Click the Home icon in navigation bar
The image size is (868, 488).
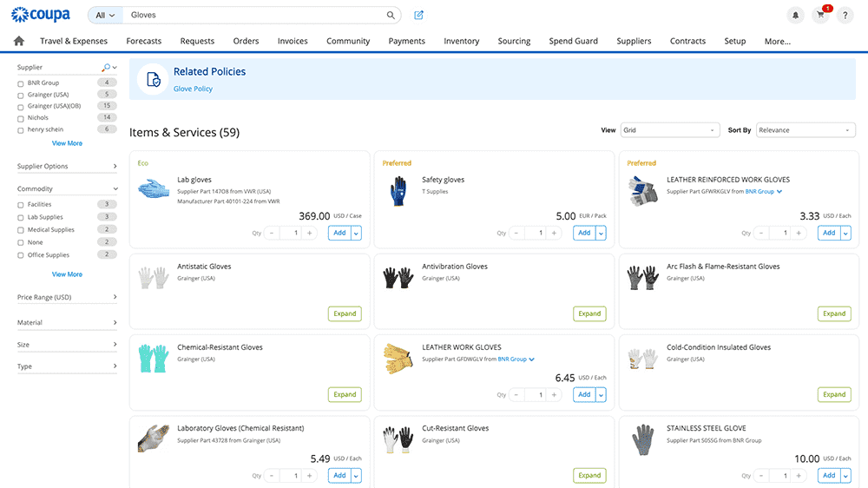(19, 41)
